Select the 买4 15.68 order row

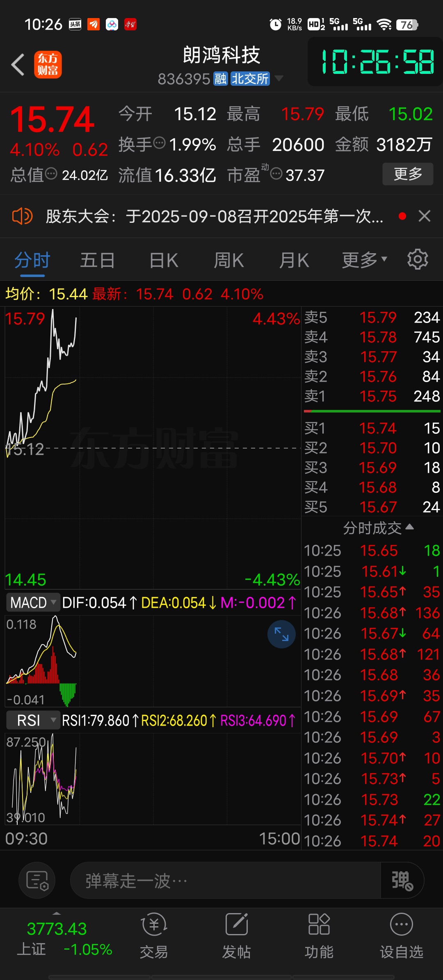(x=372, y=488)
